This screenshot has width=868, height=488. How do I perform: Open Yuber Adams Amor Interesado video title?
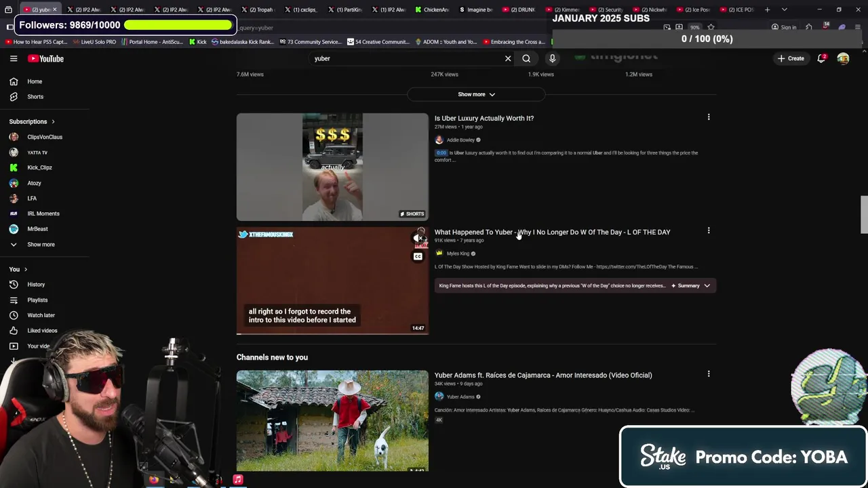click(543, 375)
